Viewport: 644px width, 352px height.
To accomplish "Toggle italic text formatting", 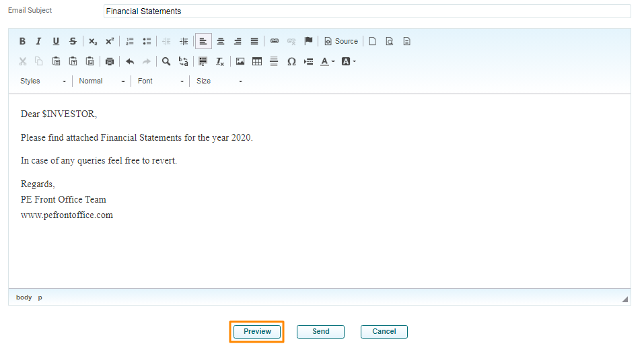I will 38,41.
